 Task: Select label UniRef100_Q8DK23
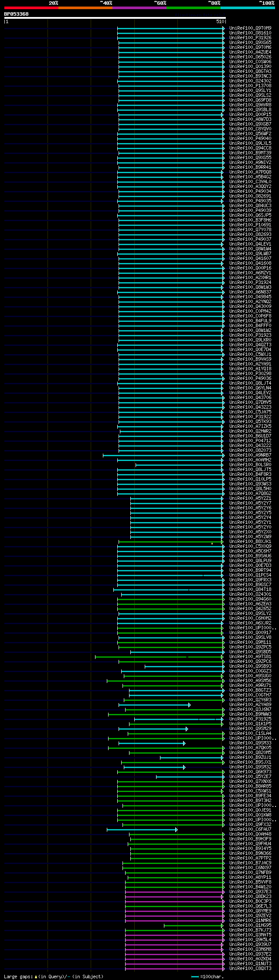[250, 897]
